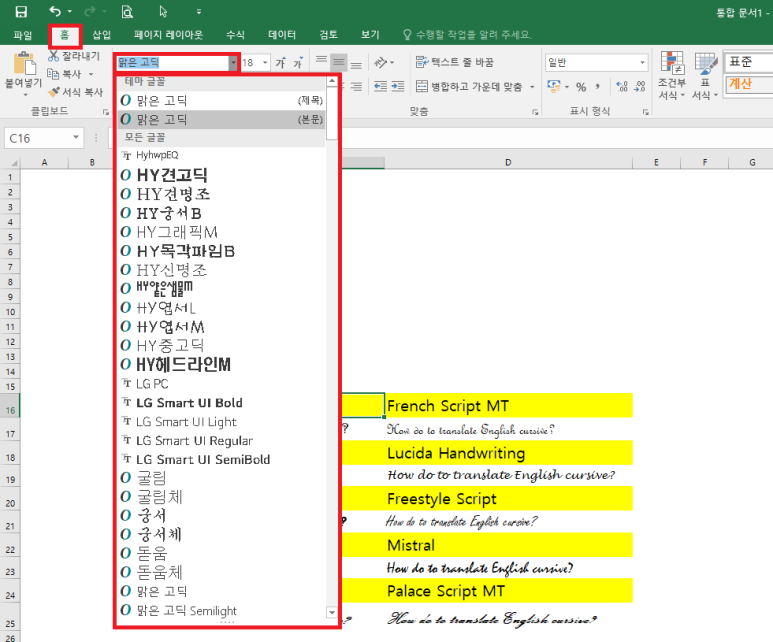
Task: Decrease font size with the smaller 가 icon
Action: 298,63
